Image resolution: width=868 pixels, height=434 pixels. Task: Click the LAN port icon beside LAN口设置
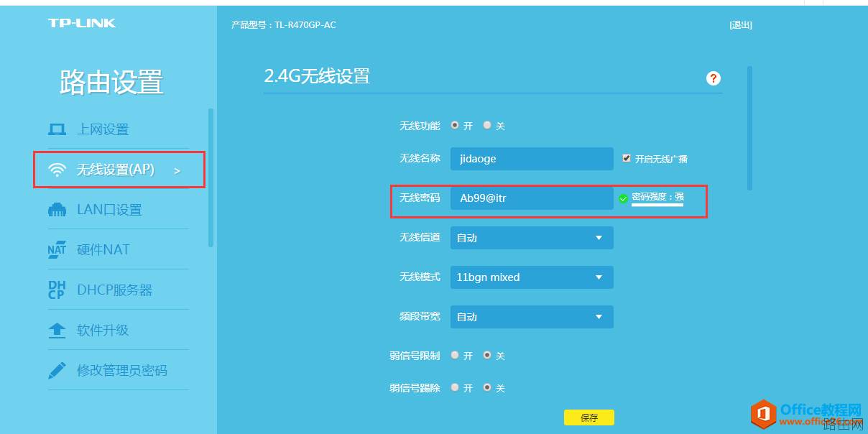click(x=57, y=210)
